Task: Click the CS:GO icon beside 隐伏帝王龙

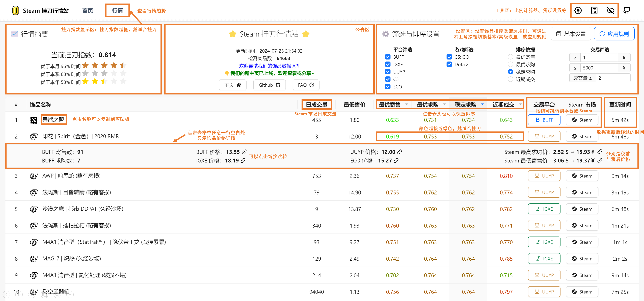Action: (34, 242)
